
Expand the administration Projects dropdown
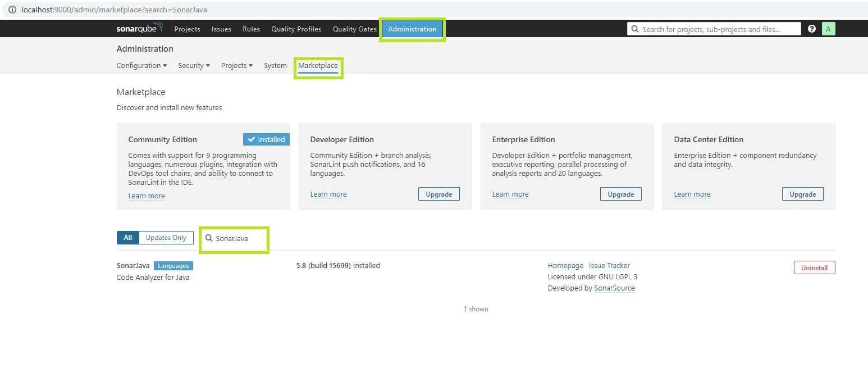click(237, 66)
